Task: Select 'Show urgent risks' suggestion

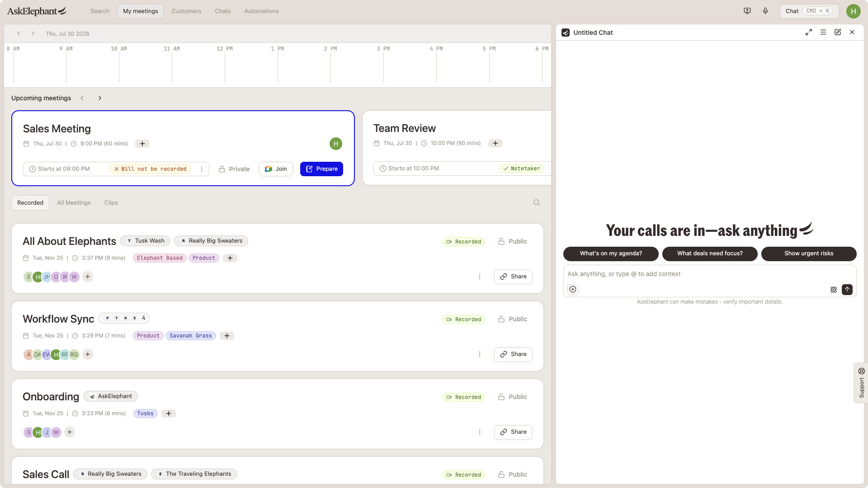Action: click(809, 253)
